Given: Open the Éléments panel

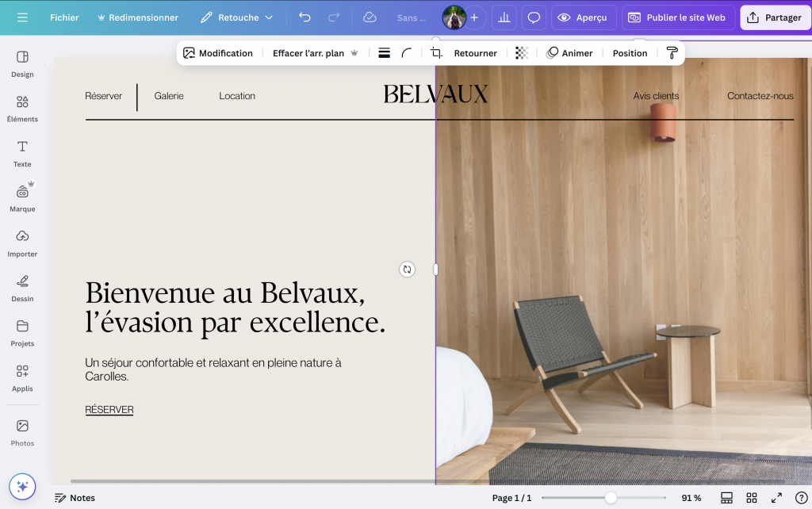Looking at the screenshot, I should tap(22, 108).
